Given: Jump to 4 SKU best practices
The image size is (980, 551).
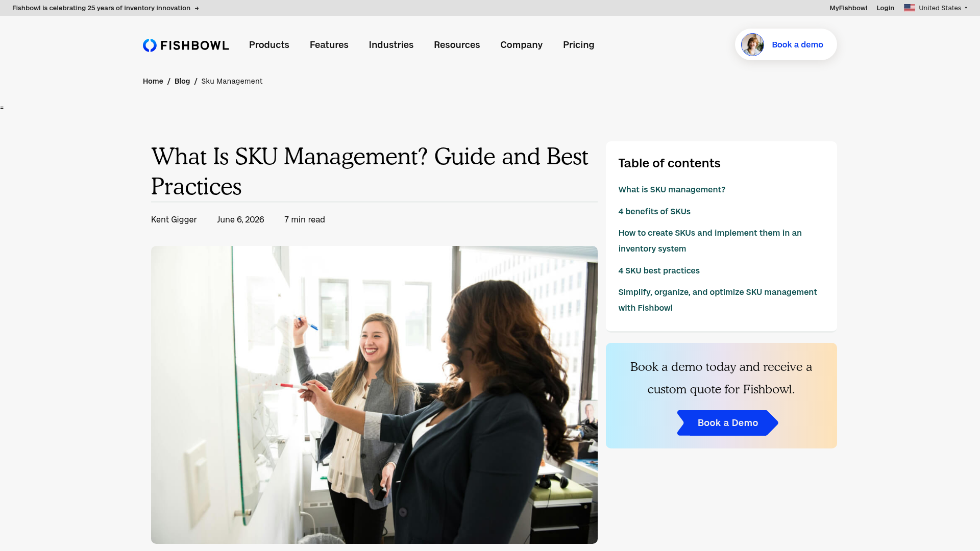Looking at the screenshot, I should coord(659,270).
